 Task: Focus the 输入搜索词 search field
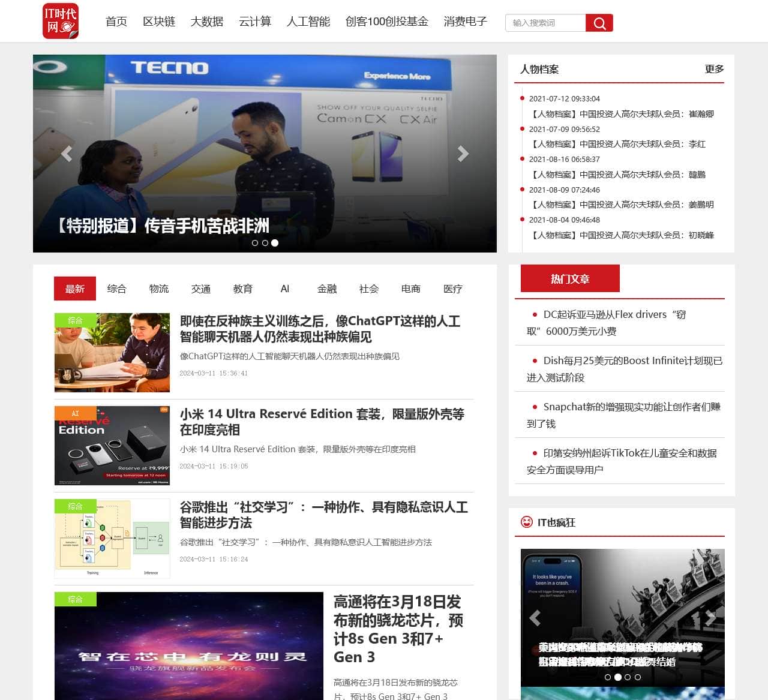pos(545,23)
